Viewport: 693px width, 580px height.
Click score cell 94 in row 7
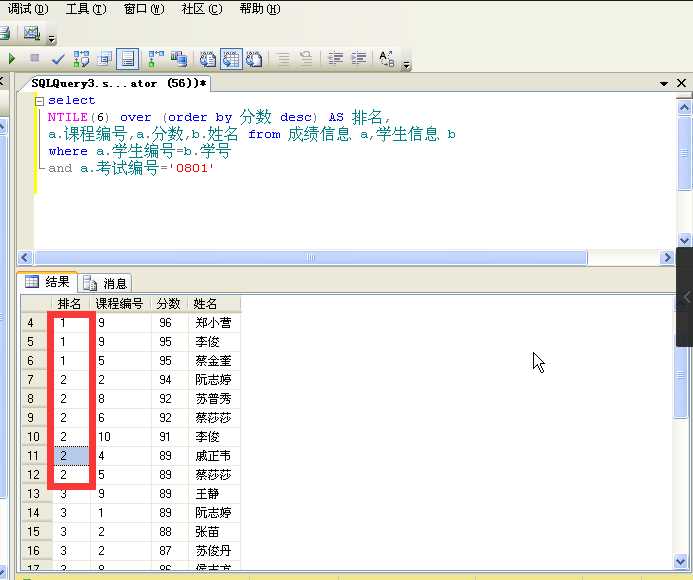click(169, 380)
